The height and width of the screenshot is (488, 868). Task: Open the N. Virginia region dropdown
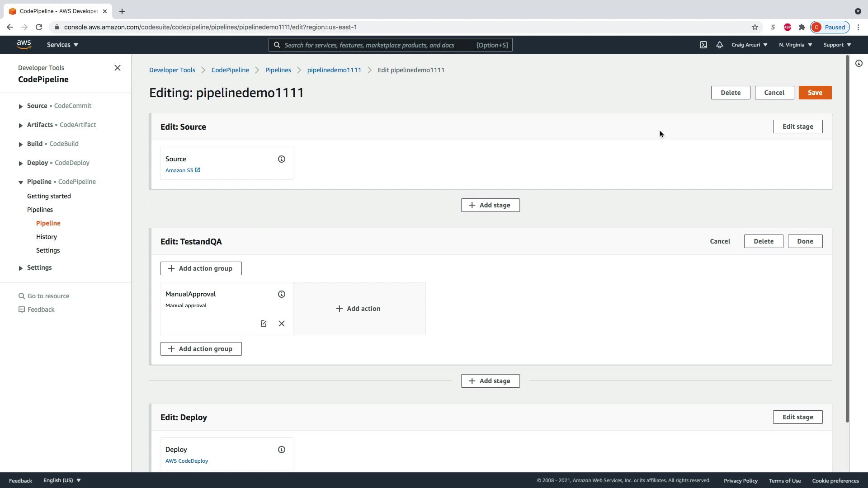795,45
